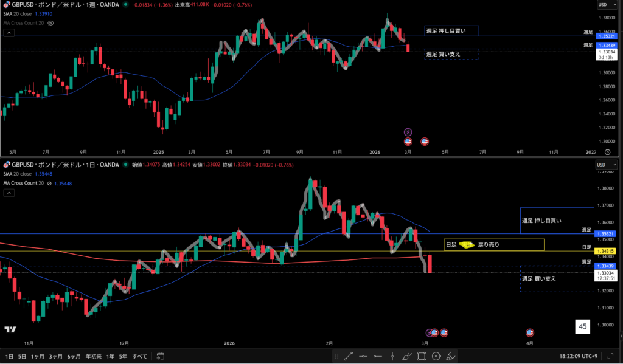Screen dimensions: 623x364
Task: Select the horizontal line drawing tool
Action: (363, 356)
